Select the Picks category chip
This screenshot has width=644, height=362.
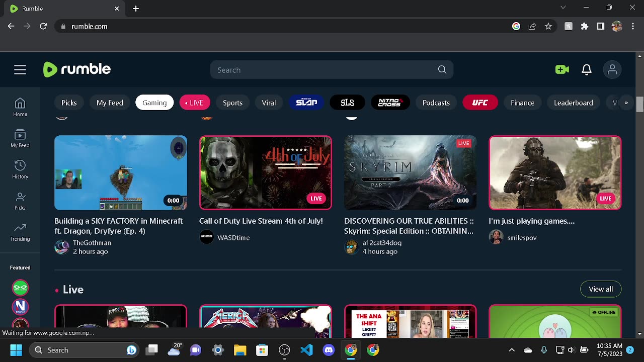point(69,103)
